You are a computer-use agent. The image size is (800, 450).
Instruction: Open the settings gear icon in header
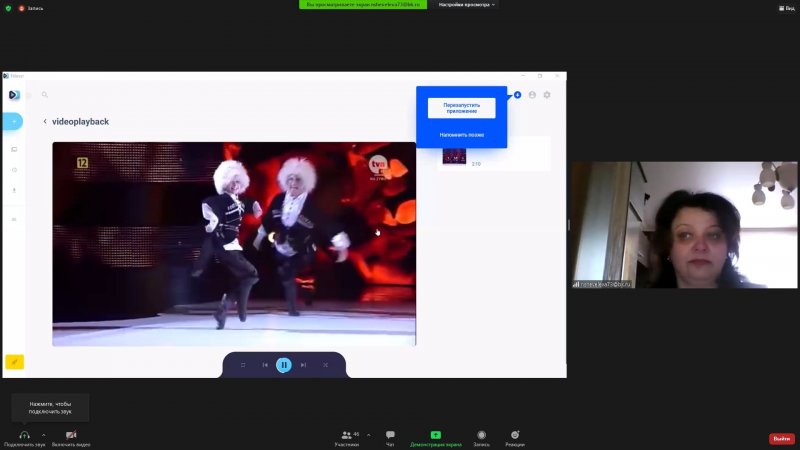pyautogui.click(x=547, y=95)
